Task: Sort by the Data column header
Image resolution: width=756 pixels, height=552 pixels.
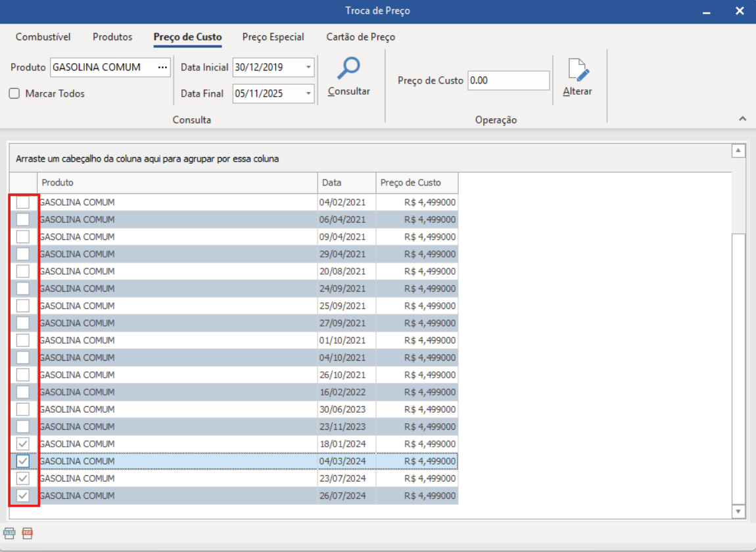Action: (x=346, y=183)
